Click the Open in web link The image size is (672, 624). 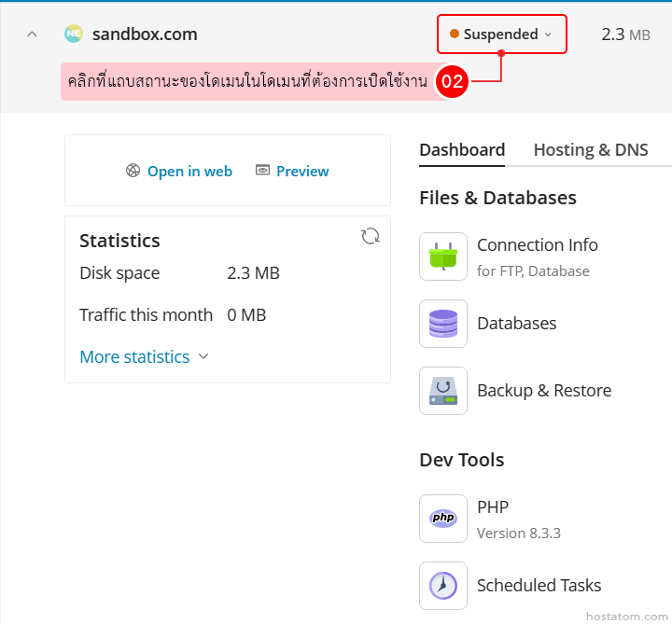(189, 171)
